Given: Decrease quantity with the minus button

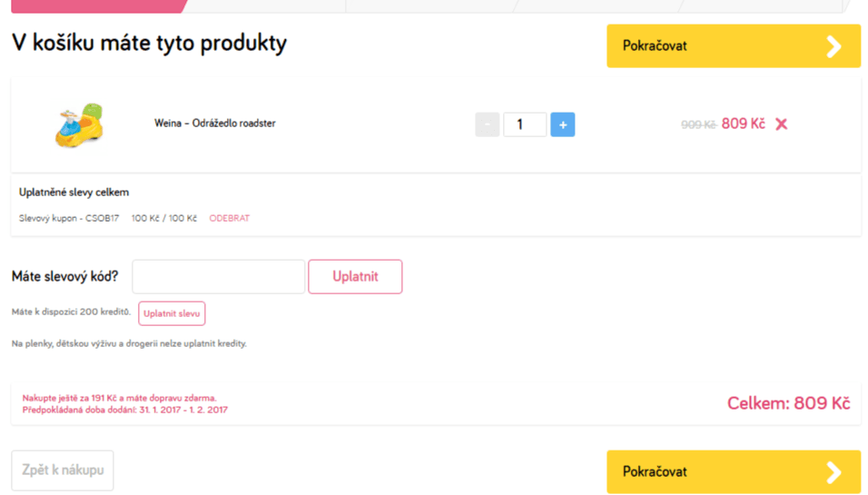Looking at the screenshot, I should point(488,124).
